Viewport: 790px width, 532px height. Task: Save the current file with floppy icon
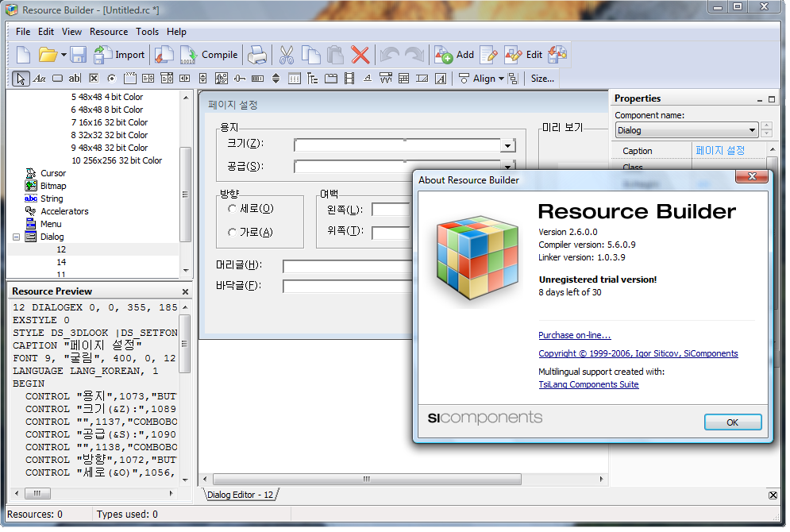[x=78, y=55]
